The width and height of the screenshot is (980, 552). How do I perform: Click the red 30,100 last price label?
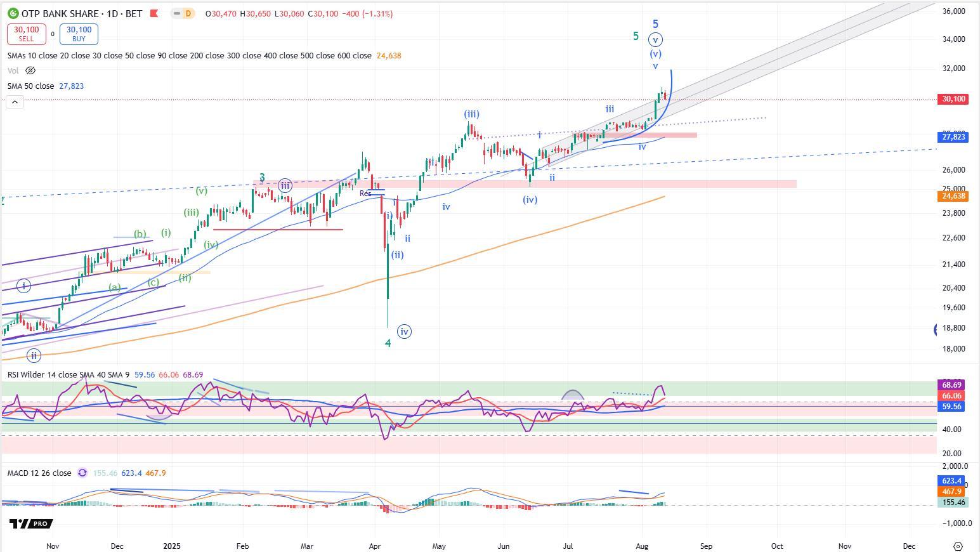coord(953,99)
